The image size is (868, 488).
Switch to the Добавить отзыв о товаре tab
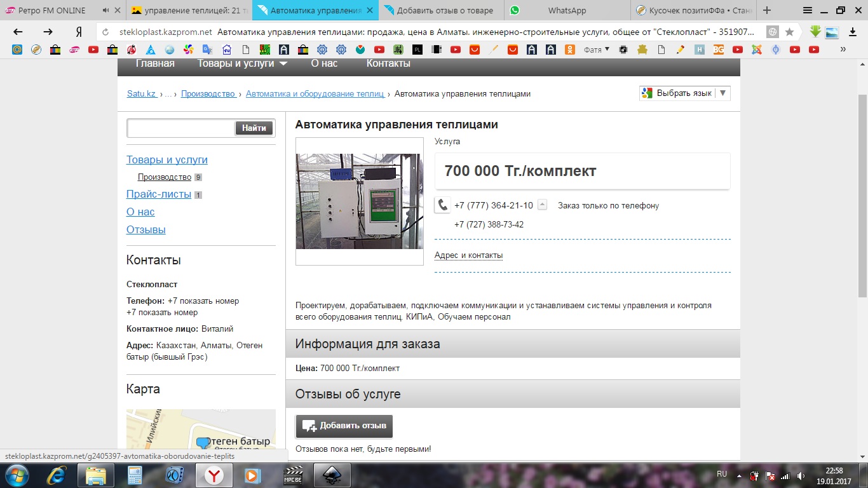[x=442, y=10]
